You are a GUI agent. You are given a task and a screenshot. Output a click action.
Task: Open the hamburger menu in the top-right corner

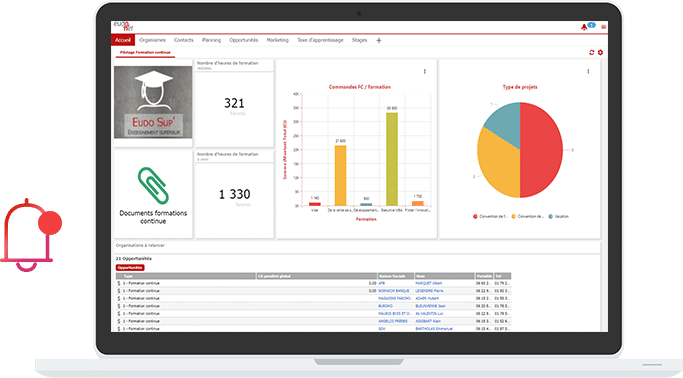603,27
